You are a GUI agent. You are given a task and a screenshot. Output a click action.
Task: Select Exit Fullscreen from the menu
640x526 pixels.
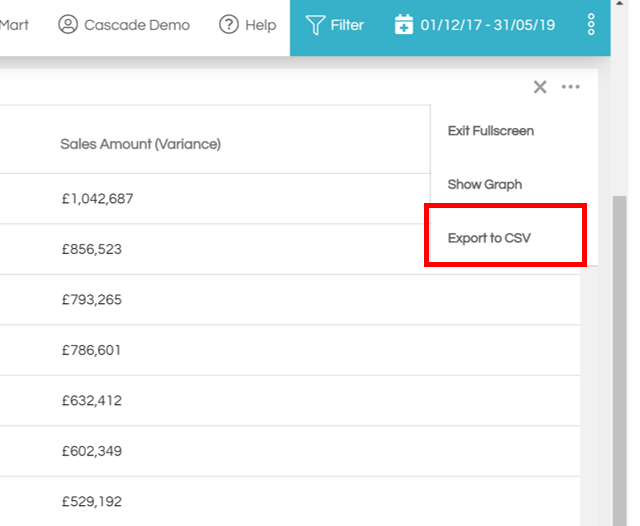coord(490,131)
